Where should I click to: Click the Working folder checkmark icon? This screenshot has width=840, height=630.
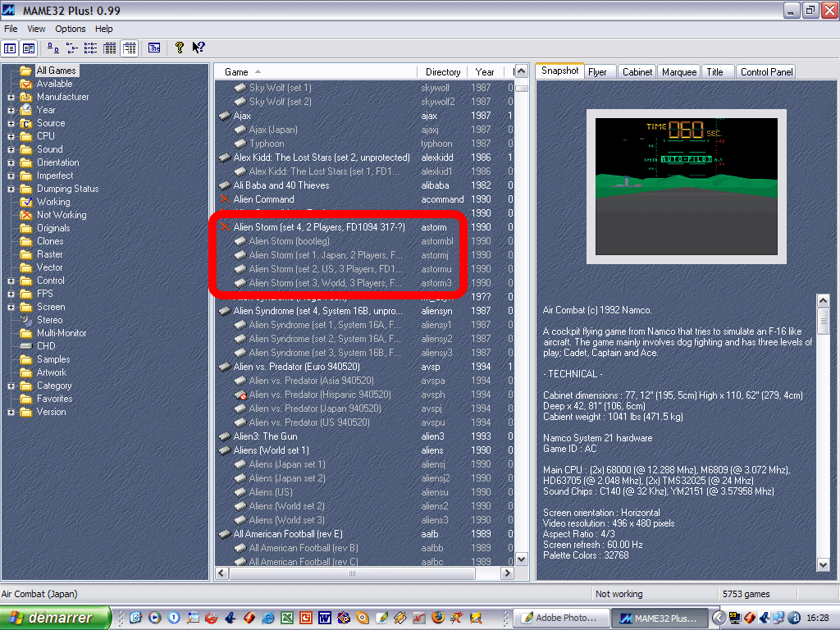(25, 202)
